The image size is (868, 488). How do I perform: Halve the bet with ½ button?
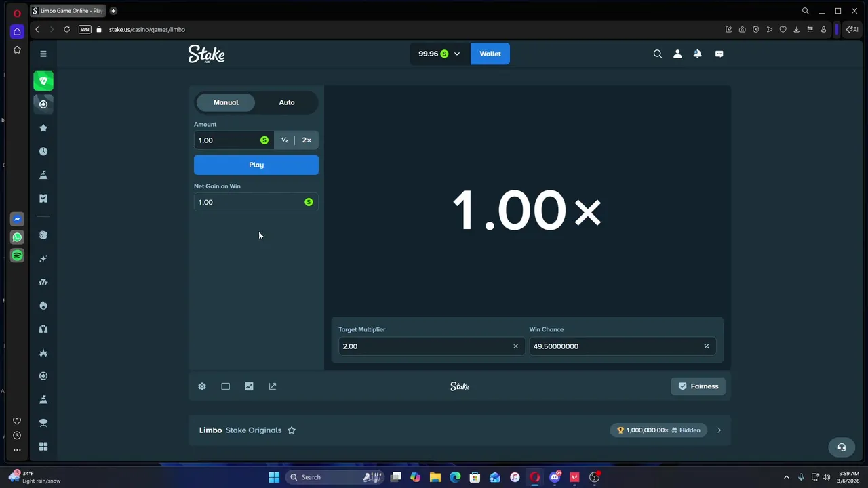click(x=284, y=140)
